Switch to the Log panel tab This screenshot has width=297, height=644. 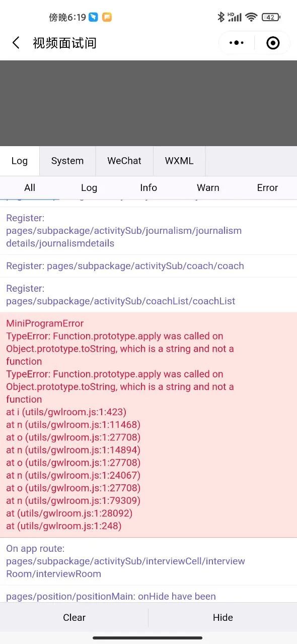(20, 161)
